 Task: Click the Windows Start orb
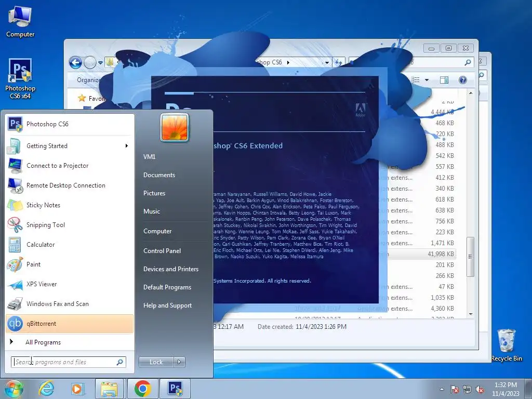14,389
